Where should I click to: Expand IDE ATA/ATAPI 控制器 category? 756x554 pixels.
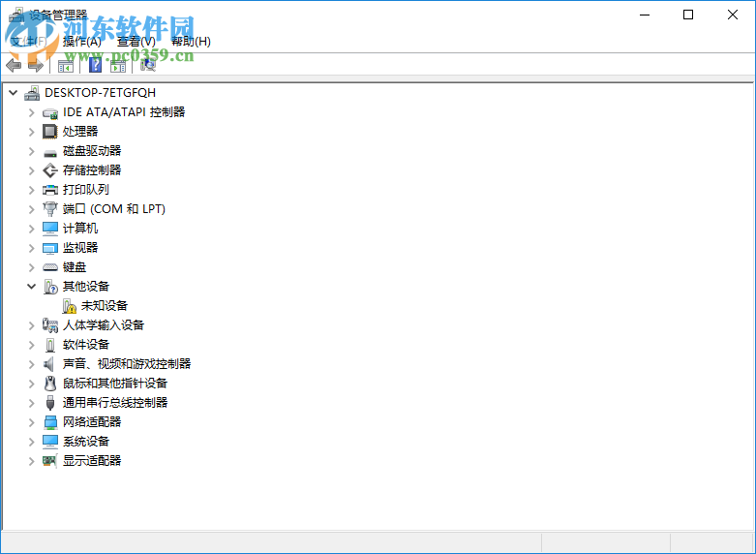pyautogui.click(x=32, y=112)
